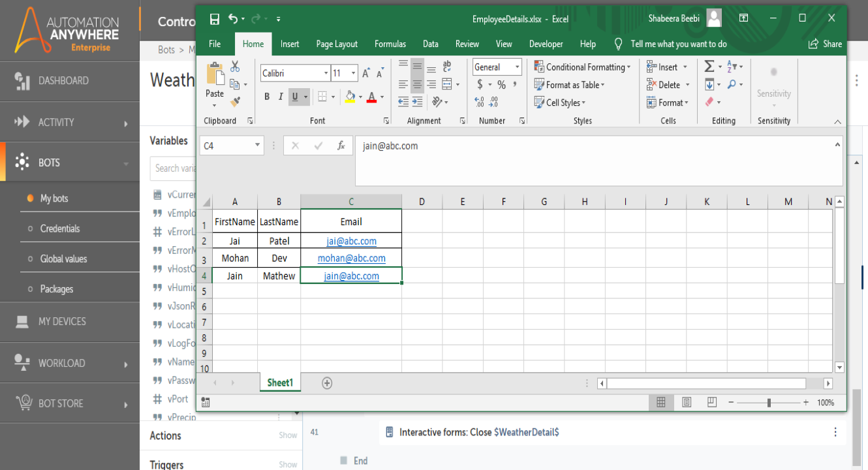The image size is (868, 470).
Task: Click the Borders icon in Font group
Action: [x=322, y=97]
